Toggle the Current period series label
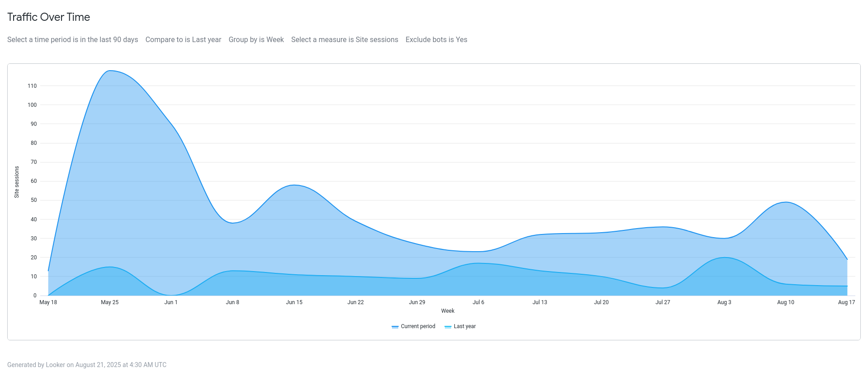868x382 pixels. point(418,326)
